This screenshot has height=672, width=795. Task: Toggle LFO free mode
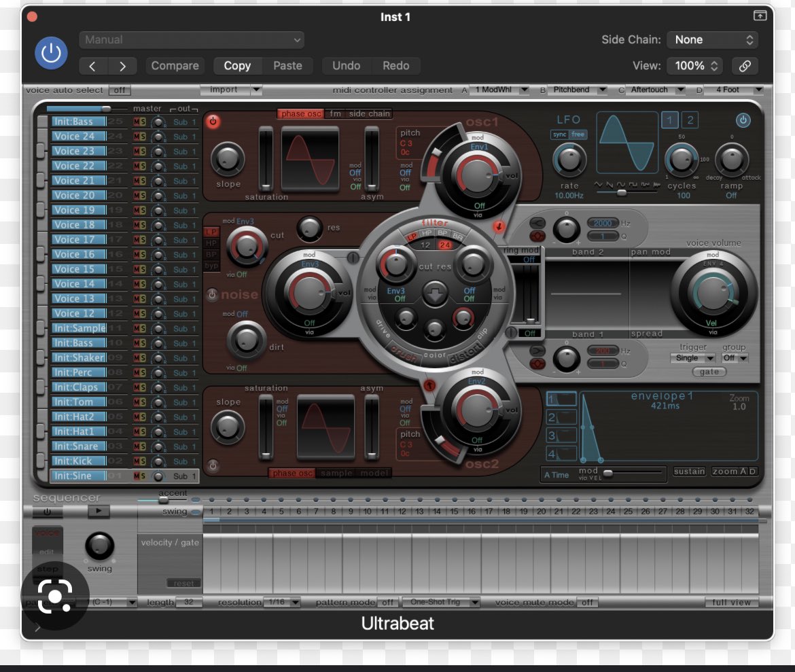click(578, 135)
